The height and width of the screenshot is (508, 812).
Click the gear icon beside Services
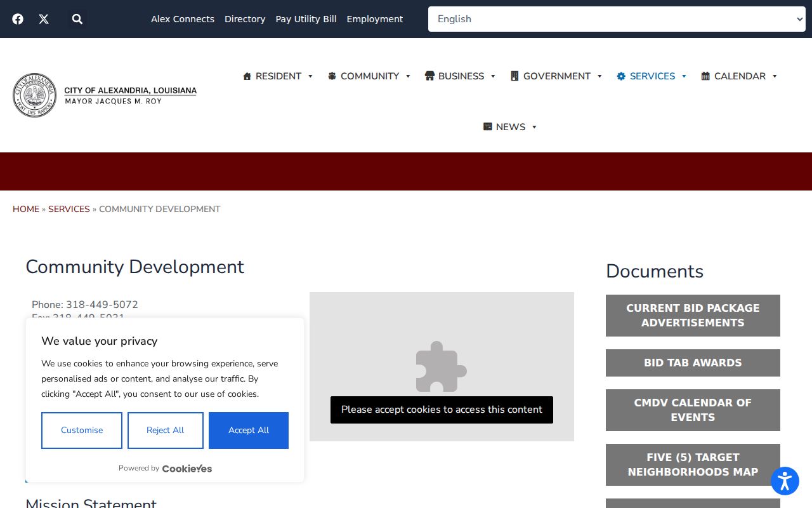point(621,76)
